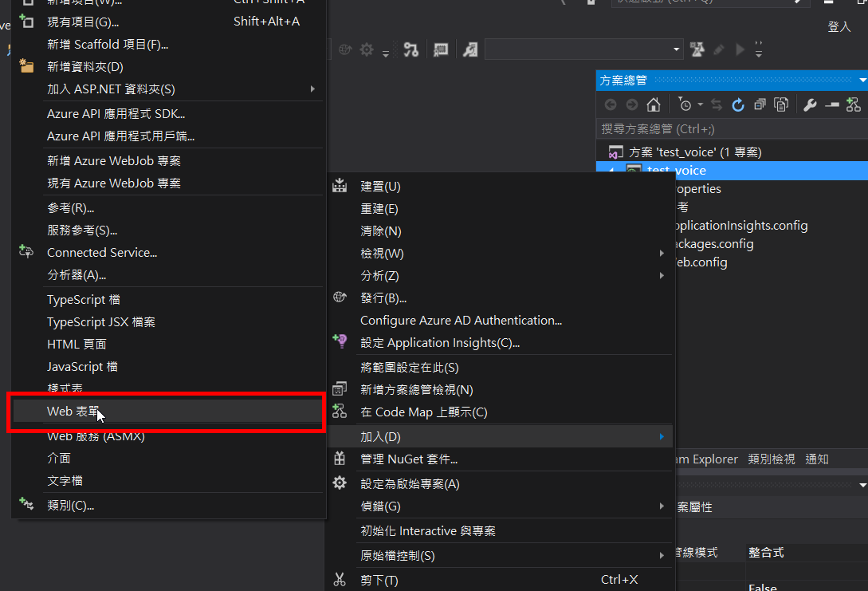Click 設定為啟始專案(A) entry
Screen dimensions: 868x591
pos(501,483)
